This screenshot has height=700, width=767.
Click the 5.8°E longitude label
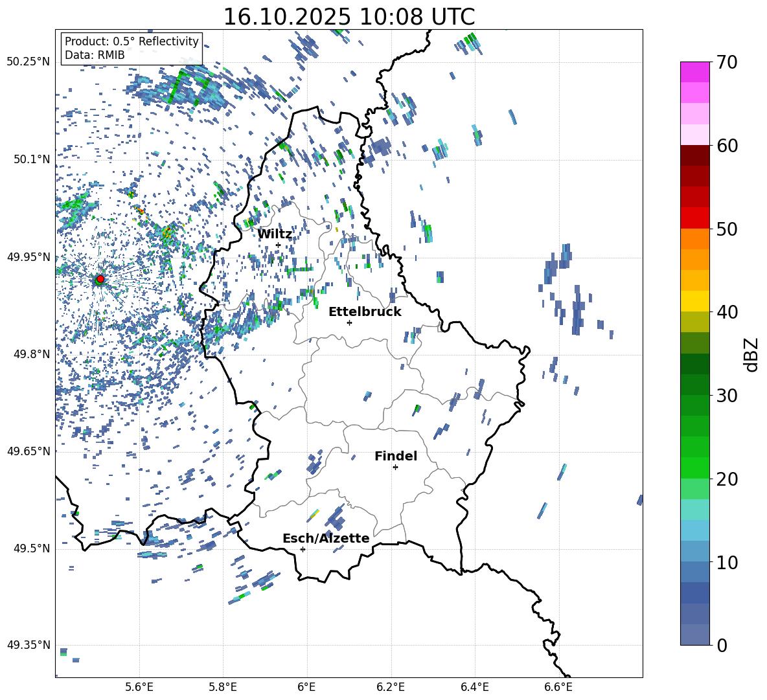pos(223,687)
